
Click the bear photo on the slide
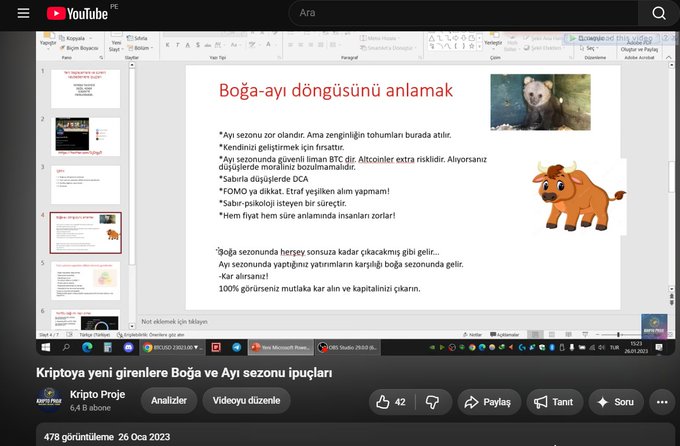540,102
